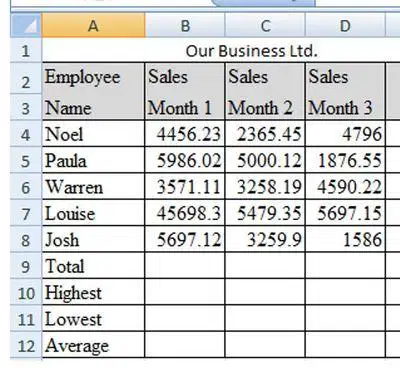This screenshot has width=400, height=368.
Task: Select column D header
Action: (345, 25)
